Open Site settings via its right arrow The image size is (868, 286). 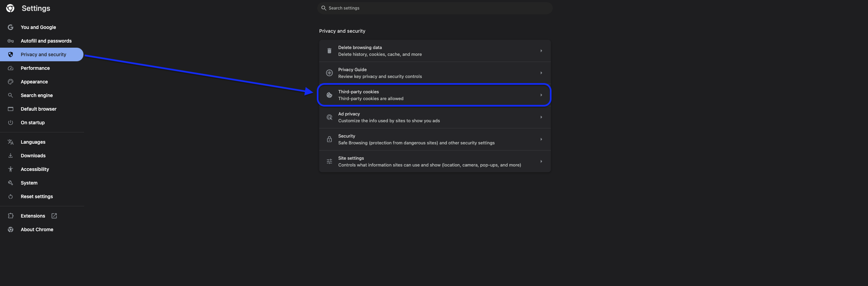(x=541, y=161)
